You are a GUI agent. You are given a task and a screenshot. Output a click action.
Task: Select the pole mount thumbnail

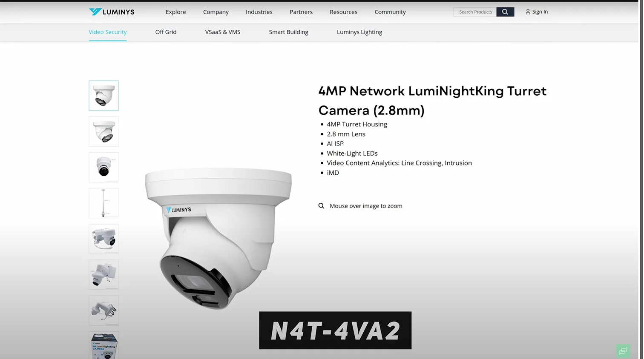coord(104,203)
